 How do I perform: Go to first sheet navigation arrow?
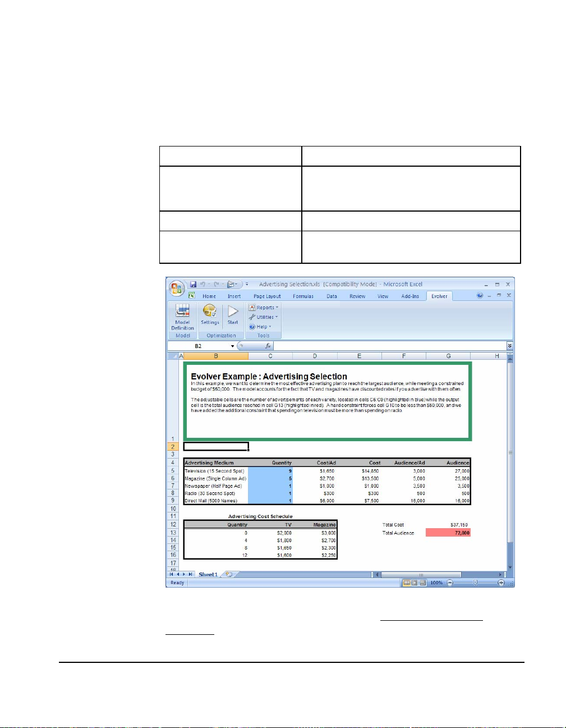pyautogui.click(x=172, y=575)
